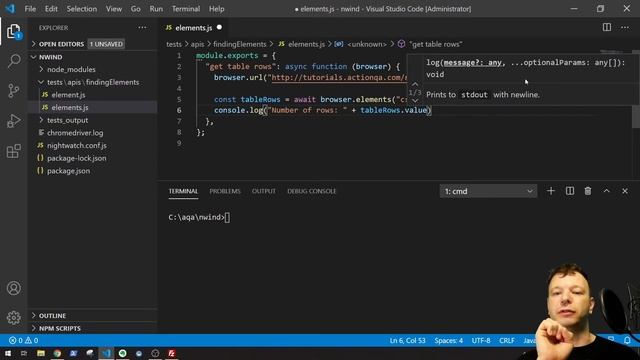Open package.json file
Screen dimensions: 640x360
pyautogui.click(x=92, y=171)
